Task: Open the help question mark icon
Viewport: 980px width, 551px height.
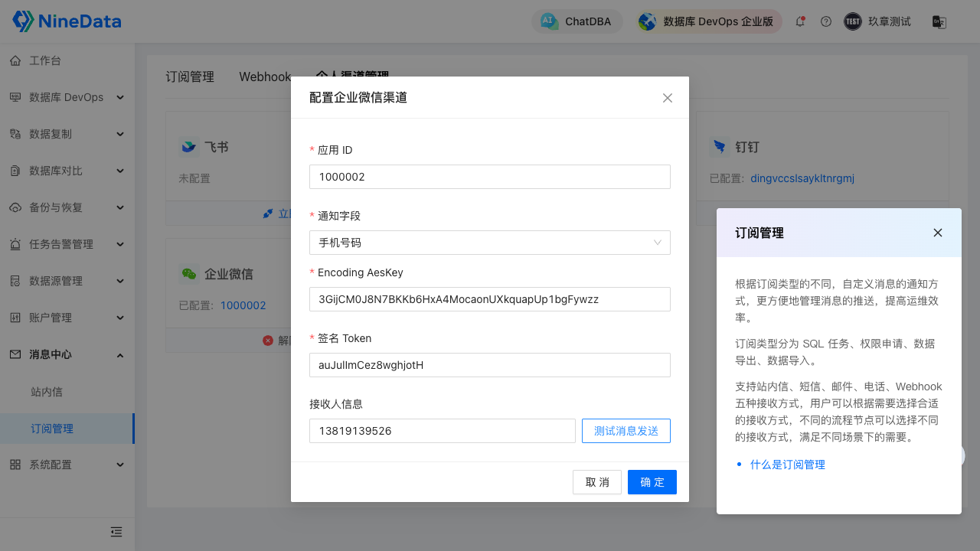Action: coord(825,21)
